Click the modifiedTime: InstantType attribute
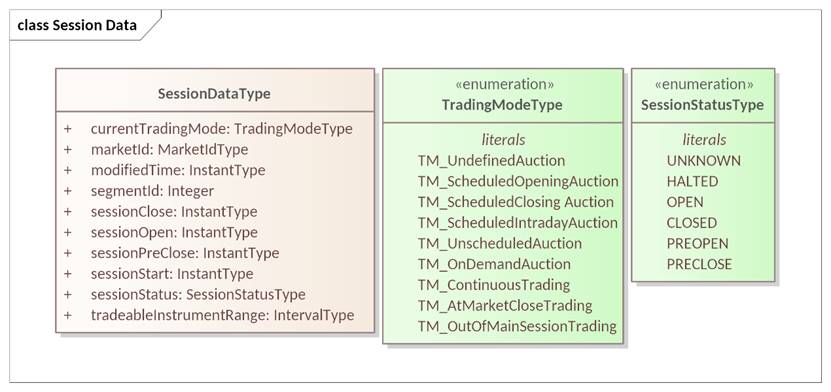The image size is (831, 392). click(x=178, y=170)
